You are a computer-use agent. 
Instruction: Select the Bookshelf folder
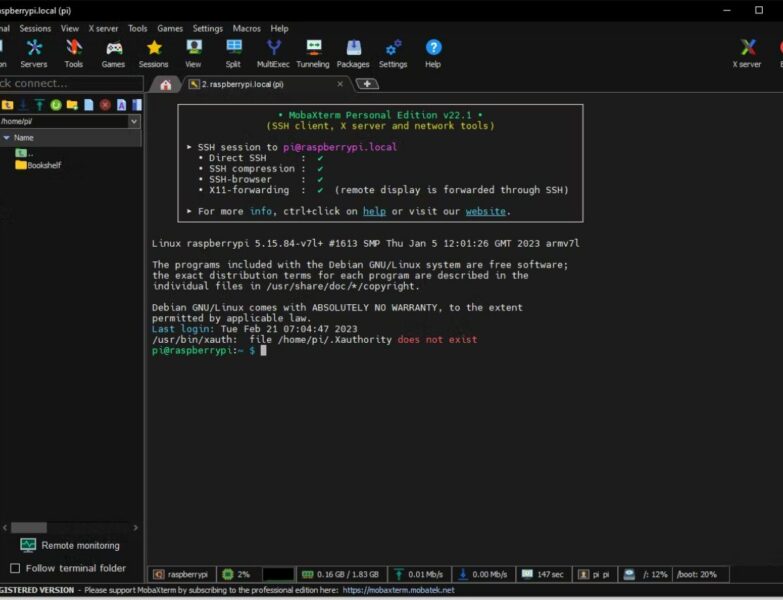click(x=43, y=165)
